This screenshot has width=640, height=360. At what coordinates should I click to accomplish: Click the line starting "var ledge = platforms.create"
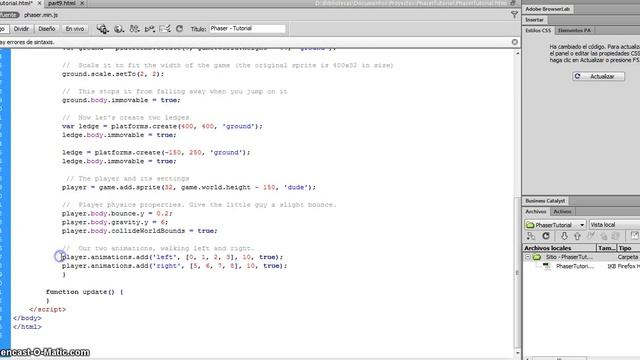pyautogui.click(x=162, y=126)
